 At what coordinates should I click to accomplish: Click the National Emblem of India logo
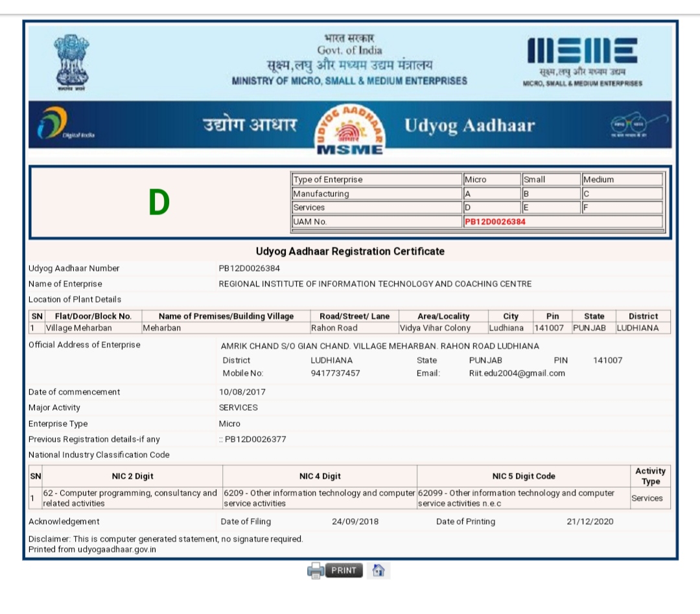tap(71, 63)
